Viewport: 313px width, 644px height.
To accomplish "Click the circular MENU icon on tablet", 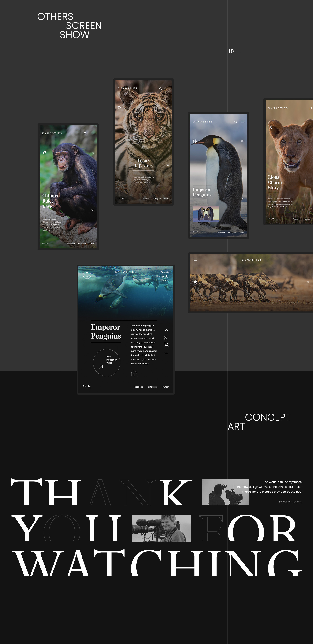I will coord(87,275).
